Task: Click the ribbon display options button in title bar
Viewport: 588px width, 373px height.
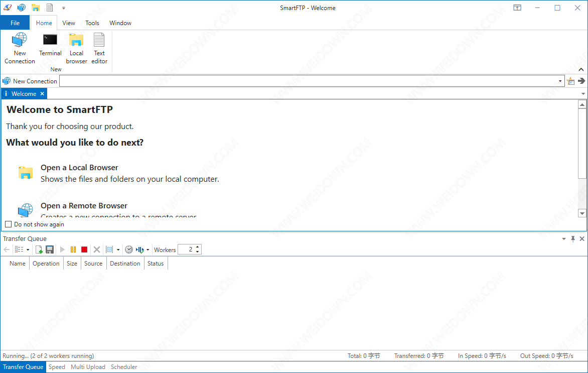Action: tap(517, 8)
